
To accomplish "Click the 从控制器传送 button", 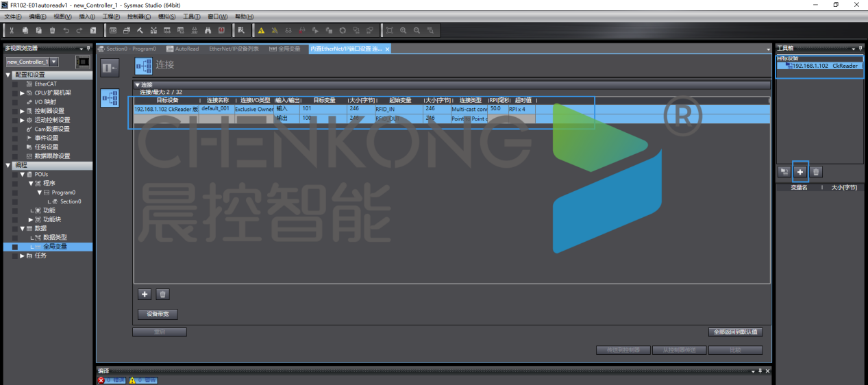I will (679, 350).
